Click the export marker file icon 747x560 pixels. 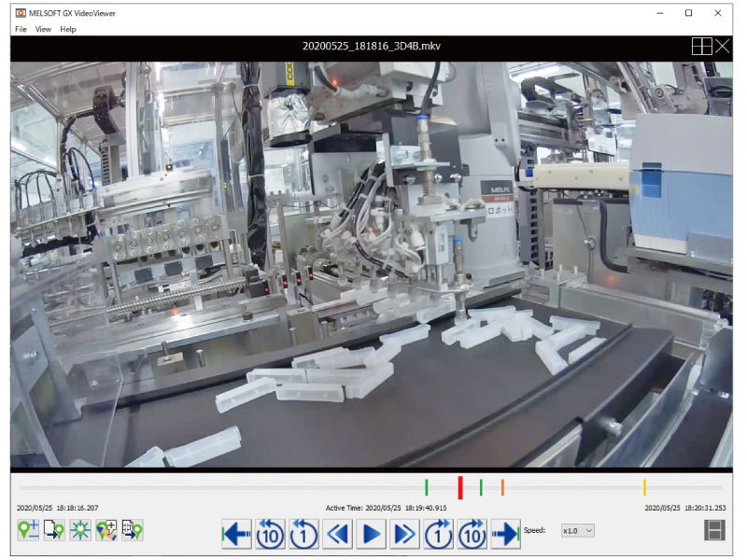pos(54,531)
